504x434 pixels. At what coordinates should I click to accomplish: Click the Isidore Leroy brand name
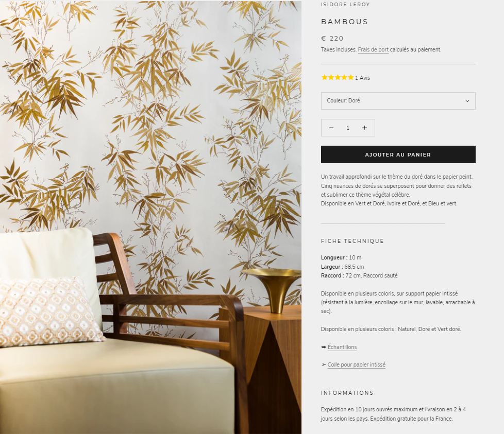pos(345,5)
